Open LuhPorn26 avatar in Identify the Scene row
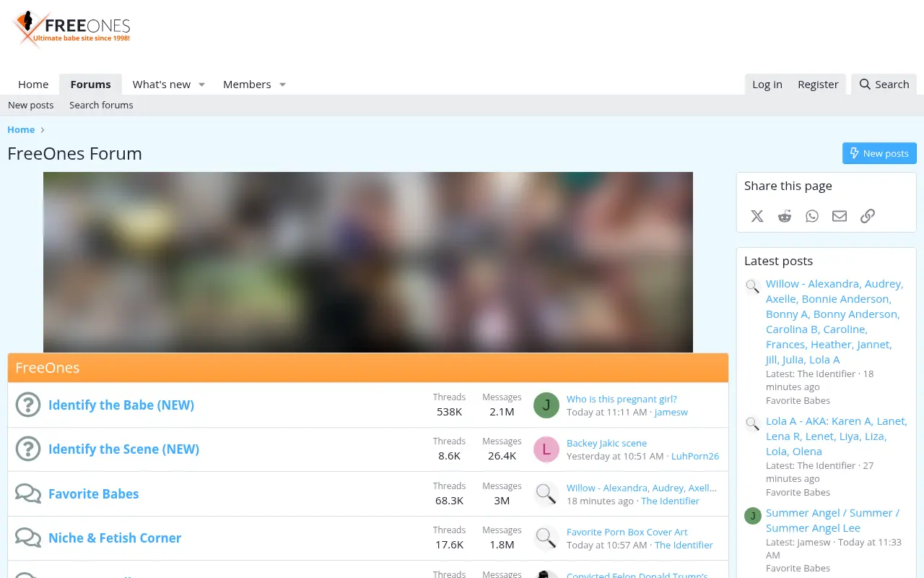This screenshot has height=578, width=924. [x=546, y=449]
